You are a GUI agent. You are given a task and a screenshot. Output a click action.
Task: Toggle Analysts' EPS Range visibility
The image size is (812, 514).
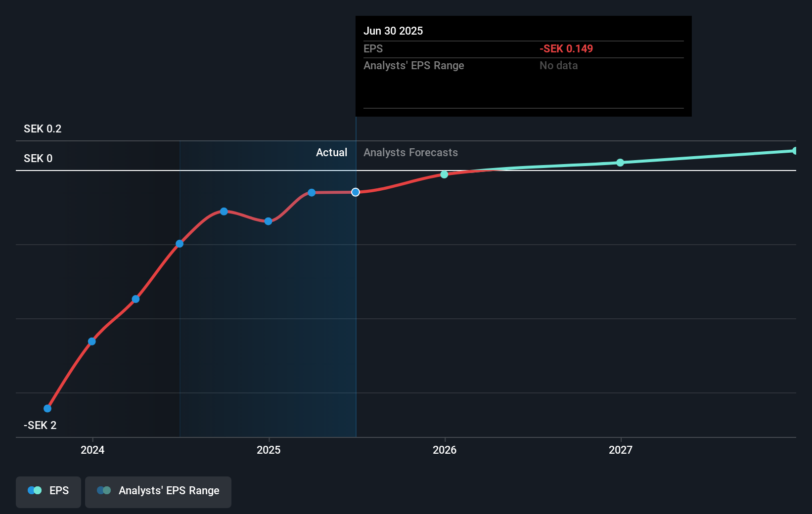[158, 491]
